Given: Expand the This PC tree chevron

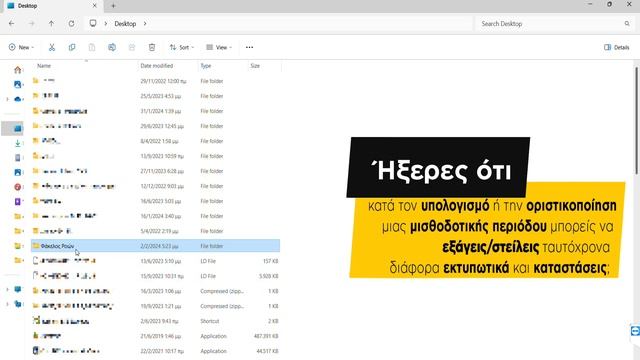Looking at the screenshot, I should 7,289.
